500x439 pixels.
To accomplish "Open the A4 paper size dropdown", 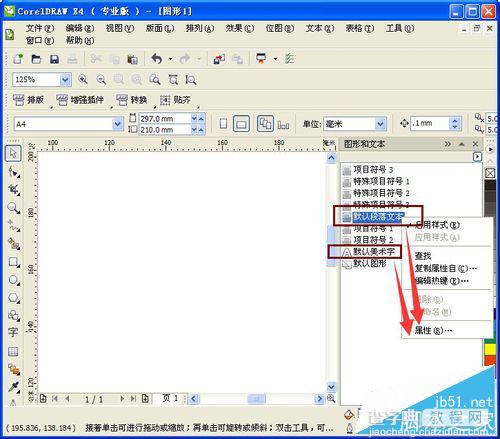I will (x=117, y=124).
